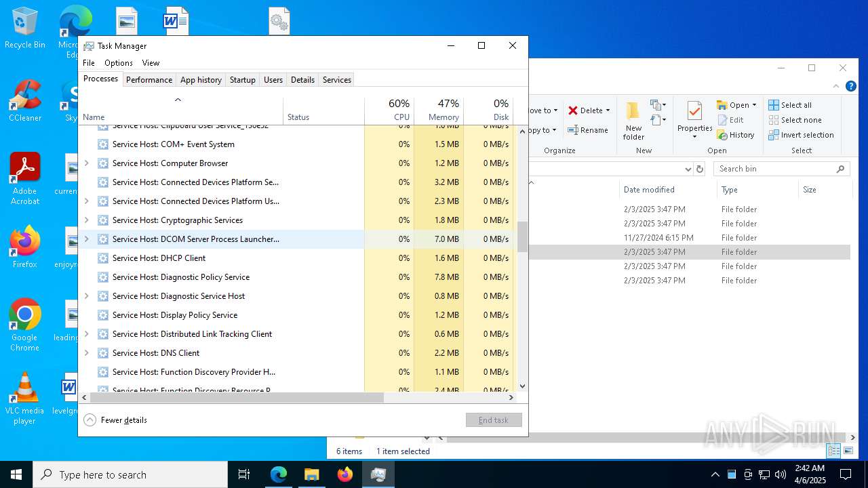Image resolution: width=868 pixels, height=488 pixels.
Task: Switch to the Users tab
Action: (273, 80)
